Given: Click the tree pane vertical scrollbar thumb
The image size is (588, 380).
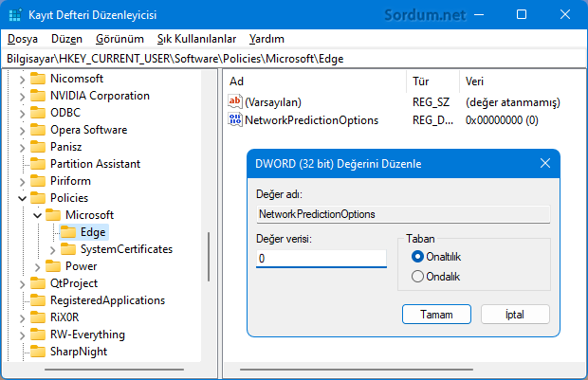Looking at the screenshot, I should pyautogui.click(x=209, y=257).
